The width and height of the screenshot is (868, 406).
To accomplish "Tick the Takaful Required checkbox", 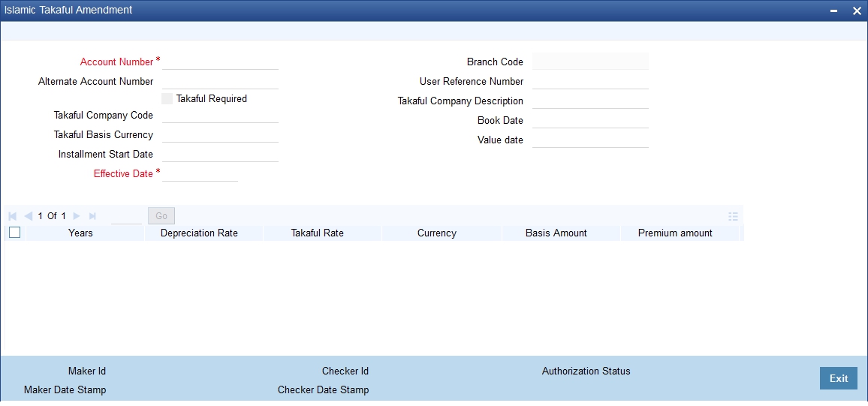I will click(x=167, y=99).
